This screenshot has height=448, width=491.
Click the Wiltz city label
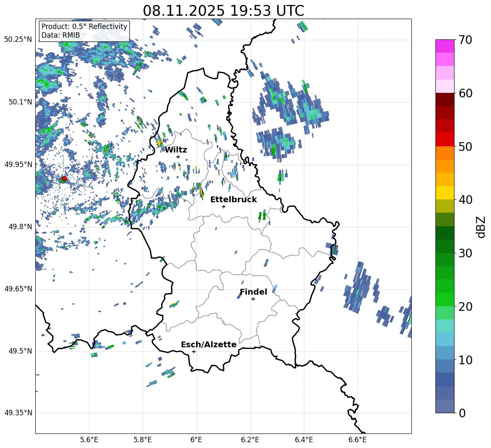click(x=176, y=150)
